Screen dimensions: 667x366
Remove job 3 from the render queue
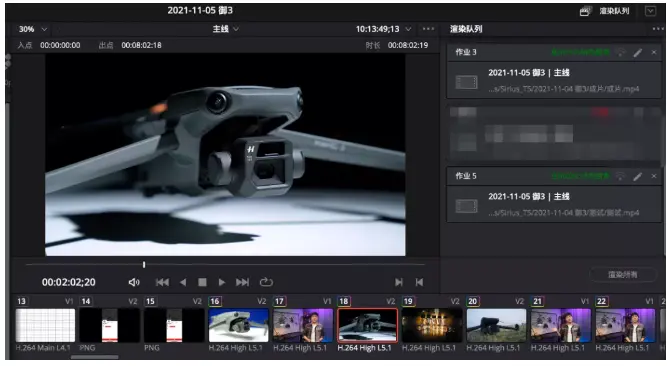pos(654,52)
